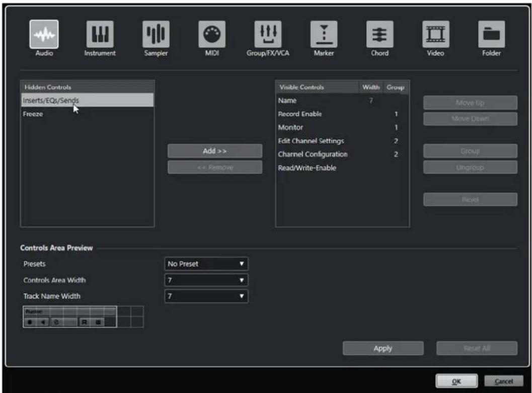Click group value 2 for Edit Channel Settings
Image resolution: width=532 pixels, height=393 pixels.
[396, 141]
